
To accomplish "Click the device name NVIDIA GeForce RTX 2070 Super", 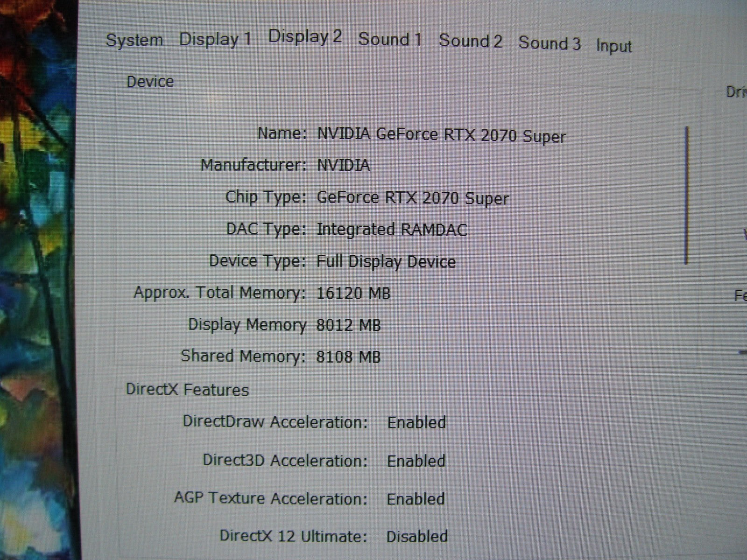I will 441,135.
